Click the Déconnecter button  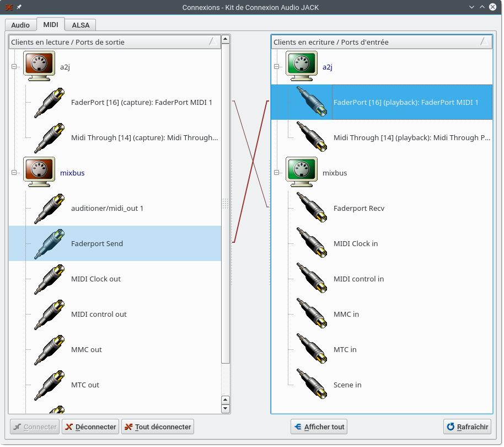tap(90, 427)
